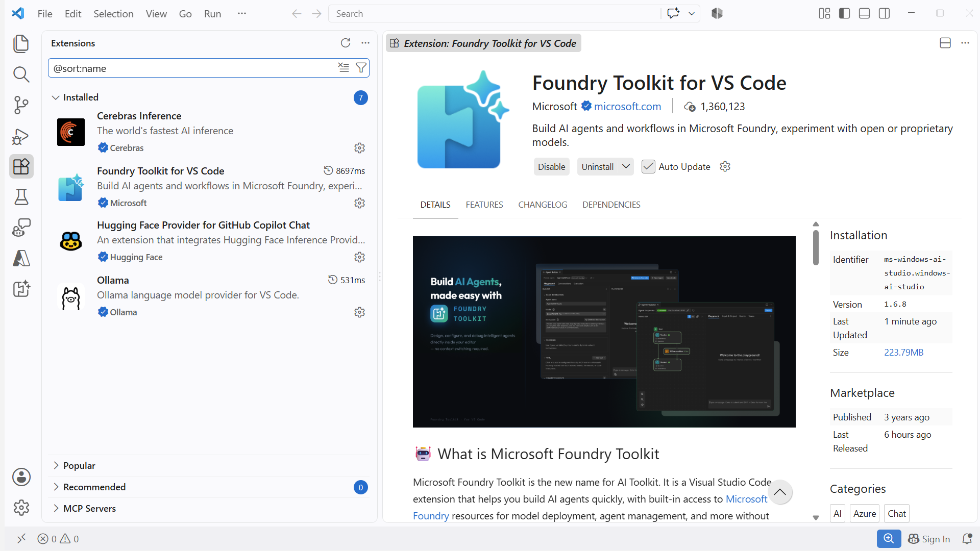Open the Azure view icon

(x=21, y=258)
